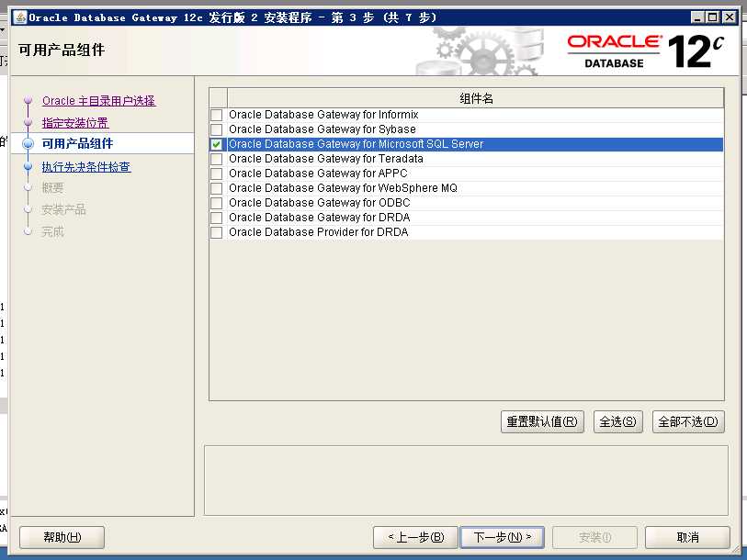
Task: Click 全部不选(D) deselect all button
Action: pyautogui.click(x=688, y=422)
